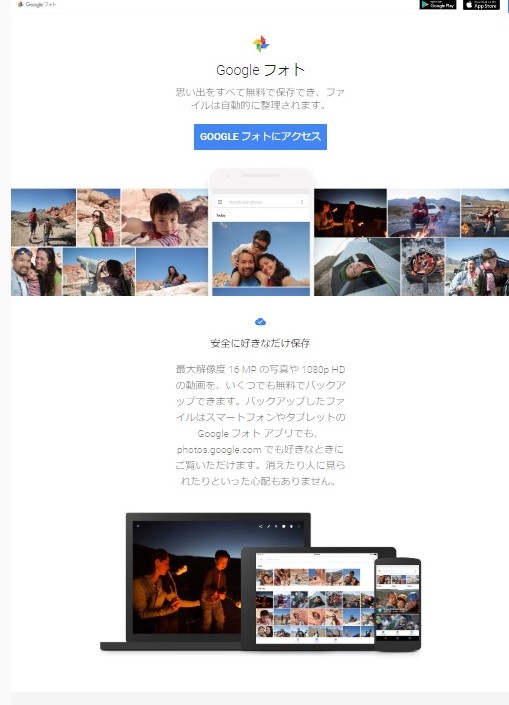Open the boy selfie close-up photo

click(165, 217)
